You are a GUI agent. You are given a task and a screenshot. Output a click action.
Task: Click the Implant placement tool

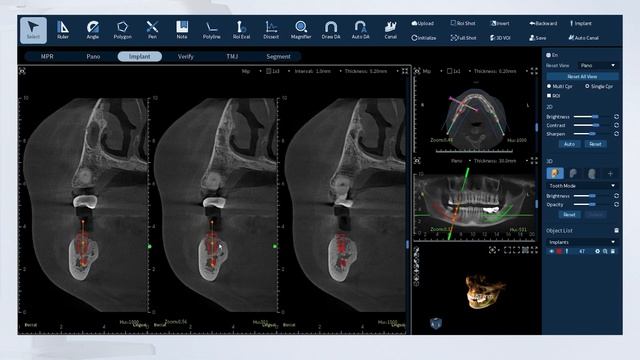click(580, 23)
